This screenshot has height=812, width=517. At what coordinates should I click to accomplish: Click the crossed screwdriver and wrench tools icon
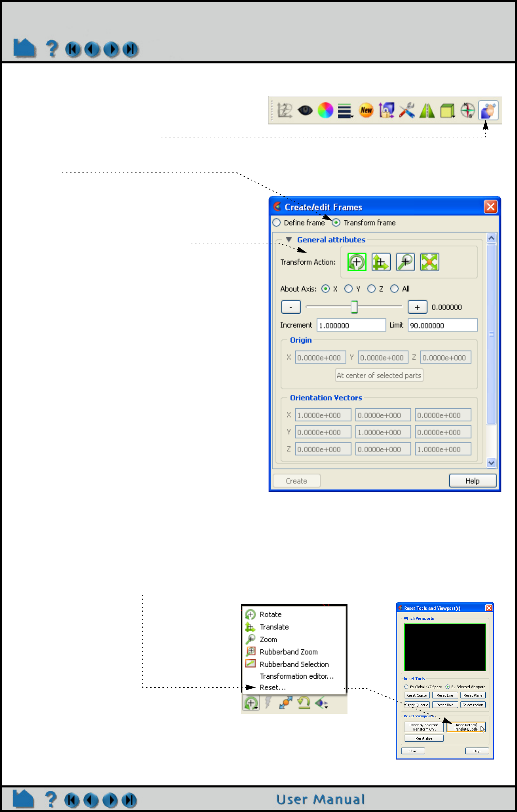pyautogui.click(x=407, y=110)
